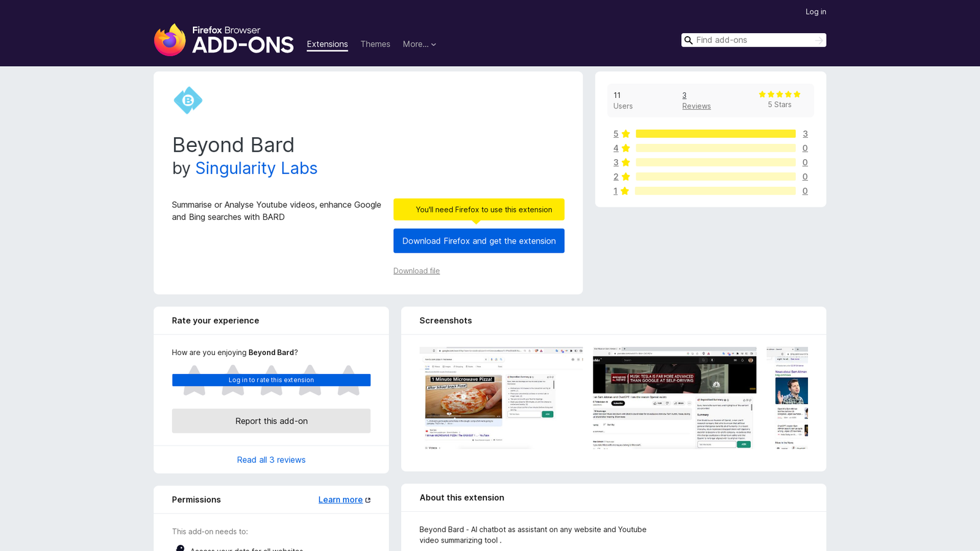Click the 11 Users count text
Image resolution: width=980 pixels, height=551 pixels.
pos(623,100)
